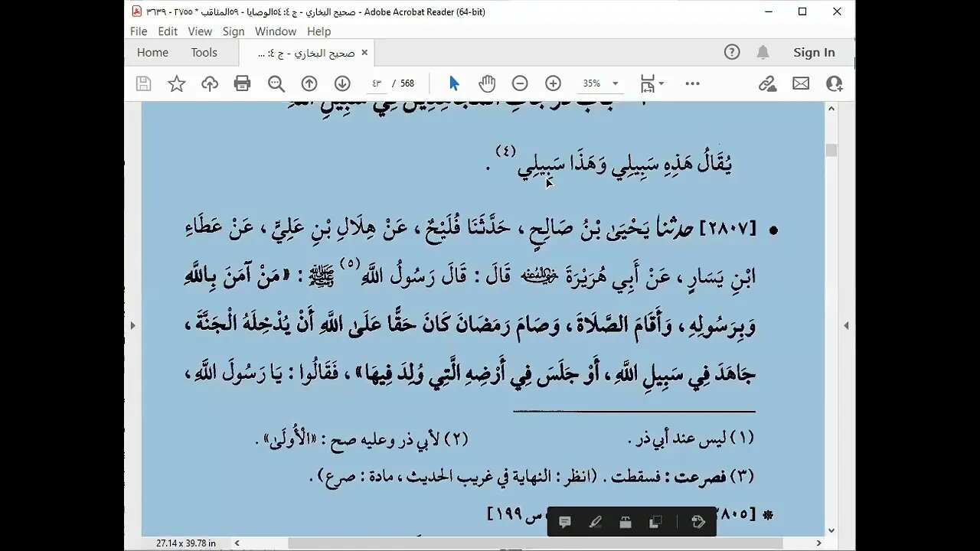Print the document using the printer icon

[243, 83]
